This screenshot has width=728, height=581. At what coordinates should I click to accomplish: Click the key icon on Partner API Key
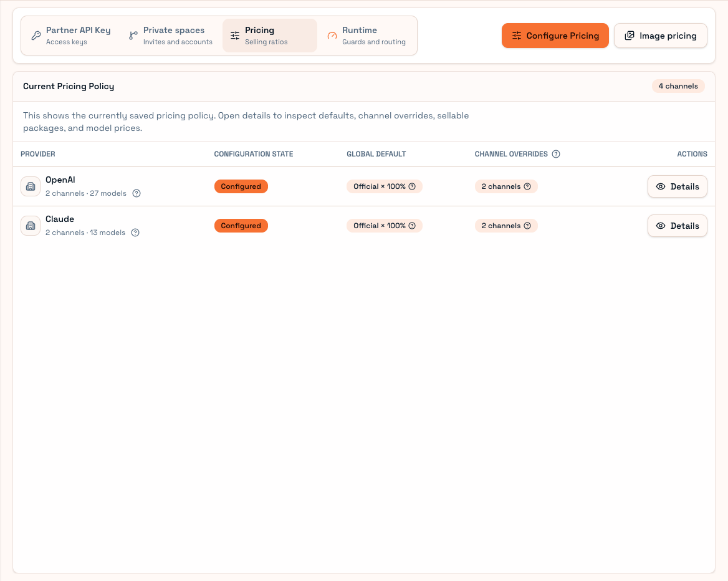36,36
